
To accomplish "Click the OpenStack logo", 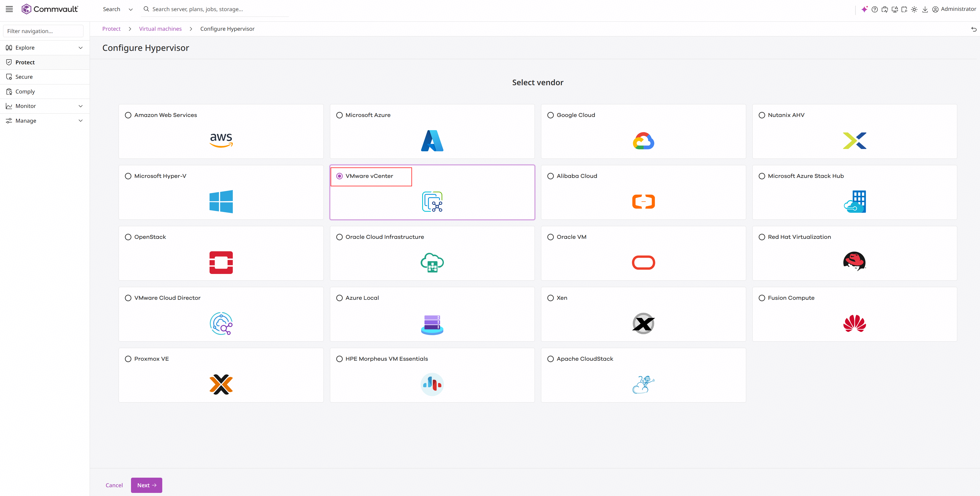I will [221, 262].
